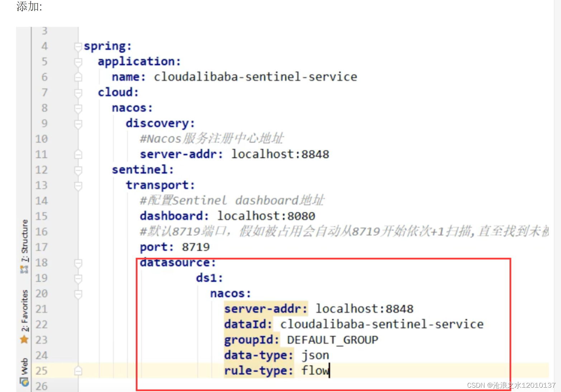Click the 'flow' value

point(315,370)
